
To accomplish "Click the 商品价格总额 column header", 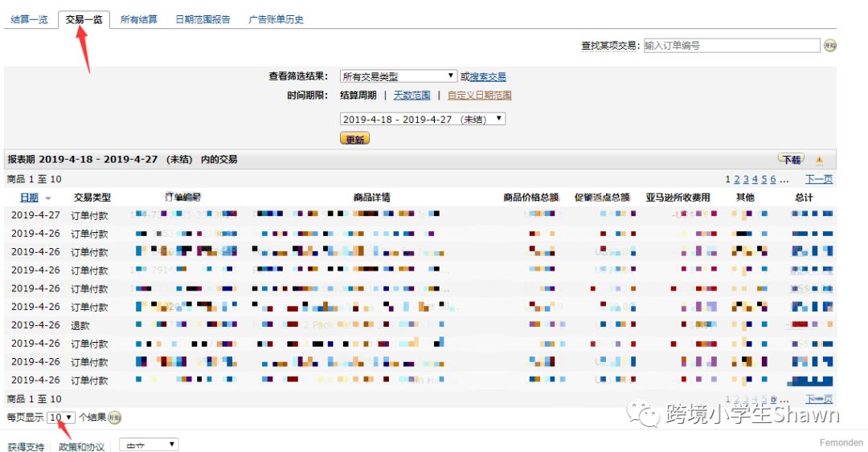I will [x=531, y=197].
